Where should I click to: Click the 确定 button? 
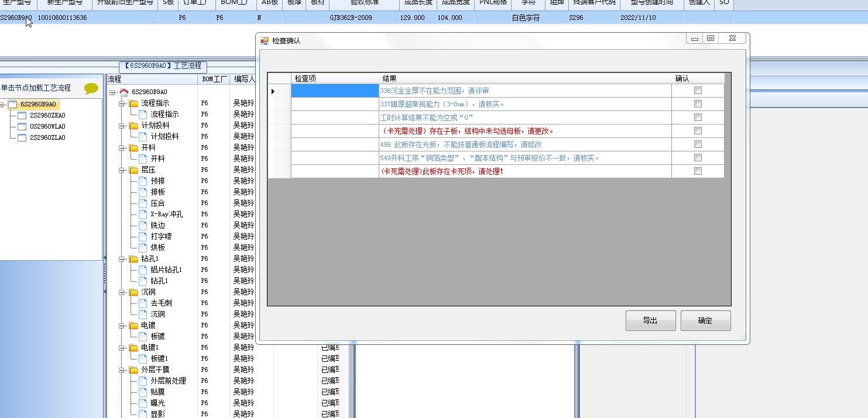pyautogui.click(x=705, y=320)
